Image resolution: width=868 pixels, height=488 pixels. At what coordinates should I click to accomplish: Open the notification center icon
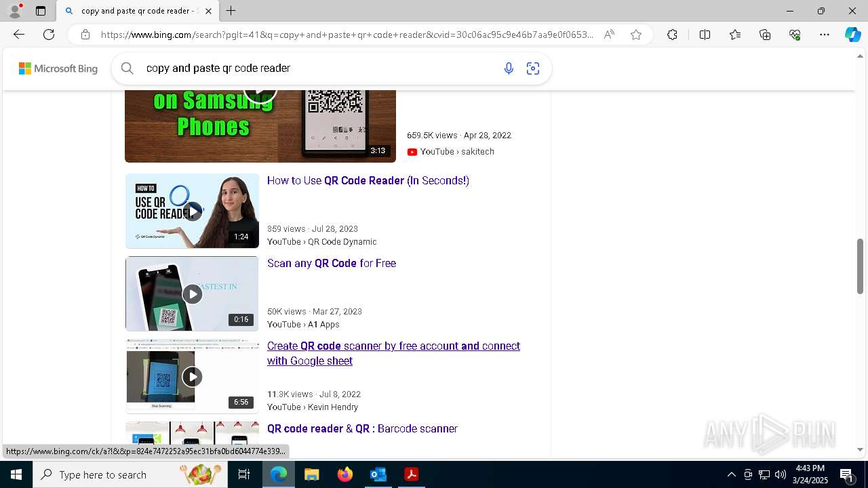click(846, 474)
